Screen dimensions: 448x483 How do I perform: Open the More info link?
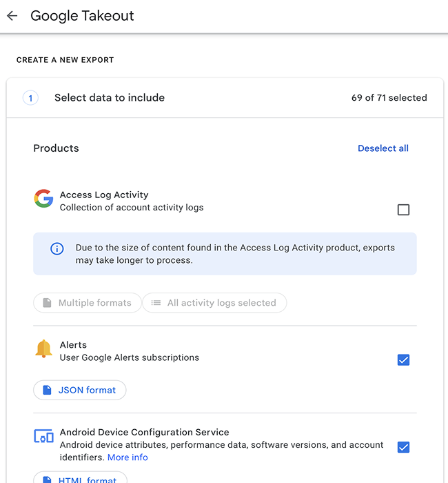click(x=128, y=457)
